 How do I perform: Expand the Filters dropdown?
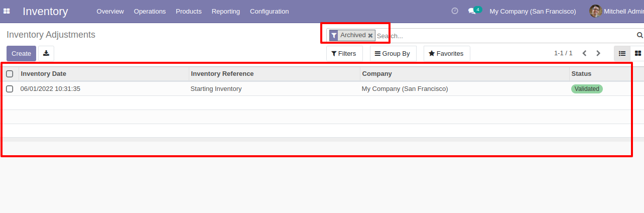[x=344, y=53]
